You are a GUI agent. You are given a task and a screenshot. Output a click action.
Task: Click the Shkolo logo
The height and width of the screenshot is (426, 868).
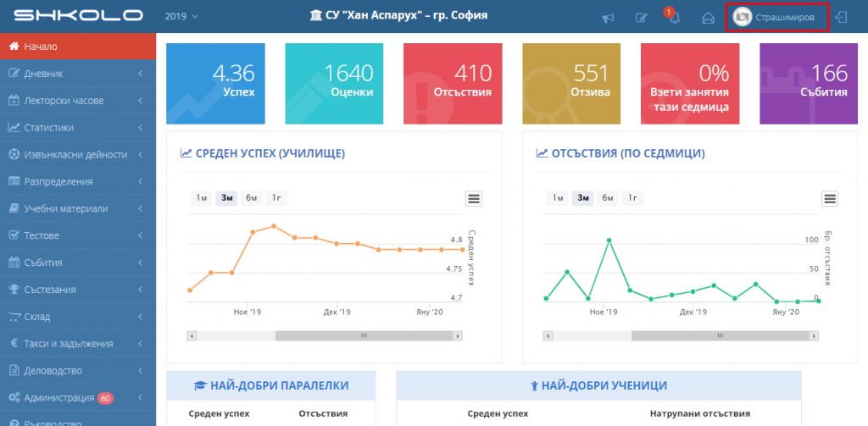(78, 16)
